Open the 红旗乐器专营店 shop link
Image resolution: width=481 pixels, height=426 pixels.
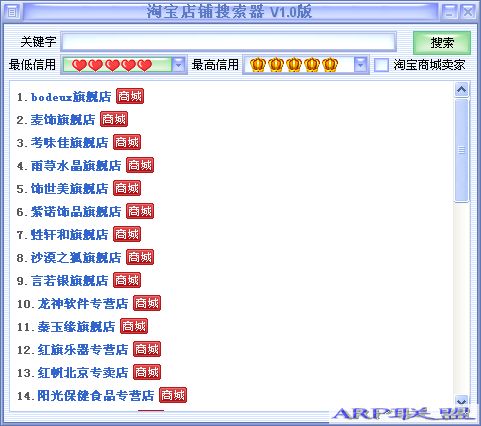click(x=83, y=350)
